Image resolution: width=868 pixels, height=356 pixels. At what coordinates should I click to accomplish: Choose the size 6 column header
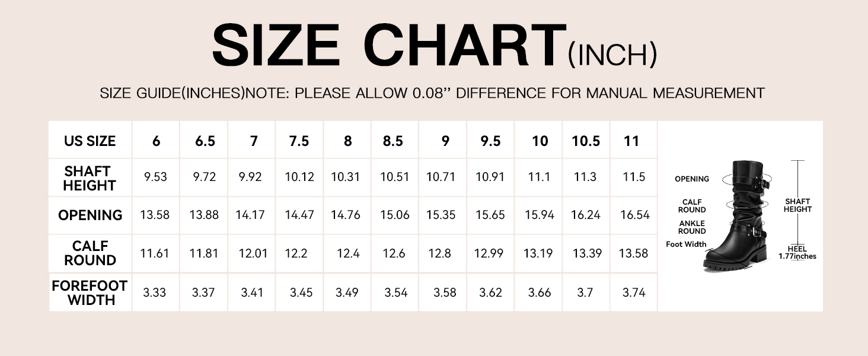click(156, 141)
